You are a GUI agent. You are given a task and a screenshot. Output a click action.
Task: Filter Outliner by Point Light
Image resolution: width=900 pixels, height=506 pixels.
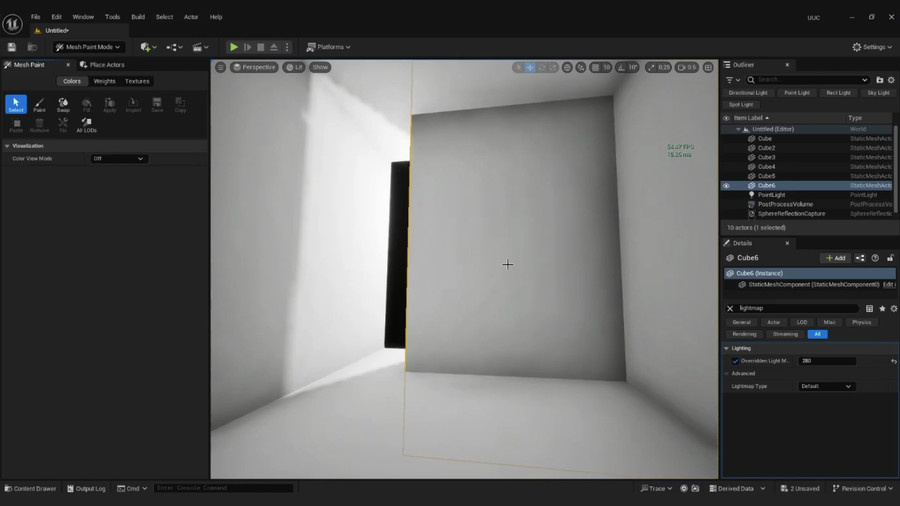click(x=797, y=93)
